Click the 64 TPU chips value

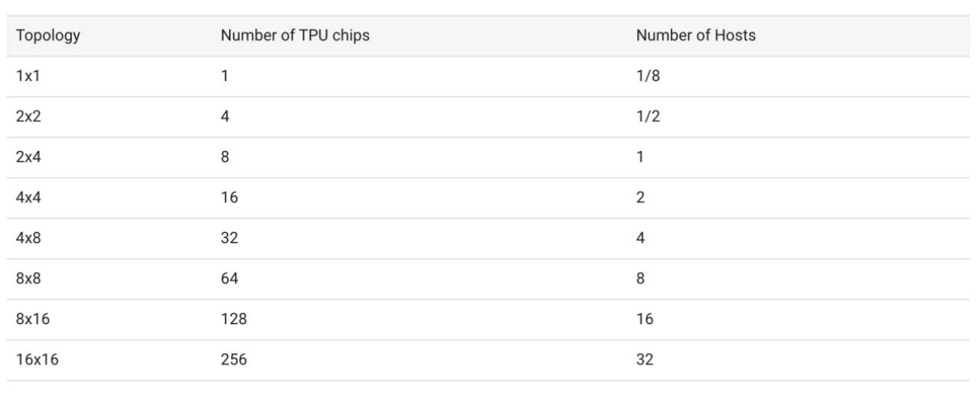click(x=230, y=279)
